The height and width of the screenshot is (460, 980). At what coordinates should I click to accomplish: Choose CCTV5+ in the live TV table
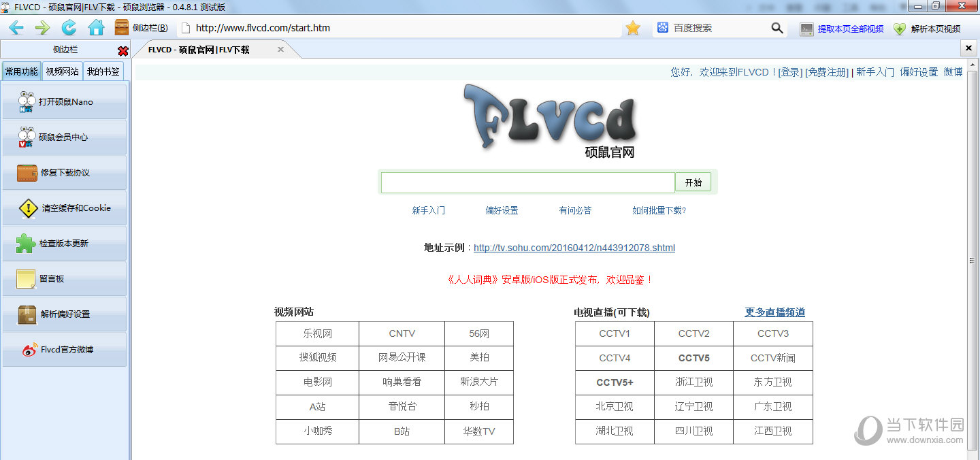point(615,382)
